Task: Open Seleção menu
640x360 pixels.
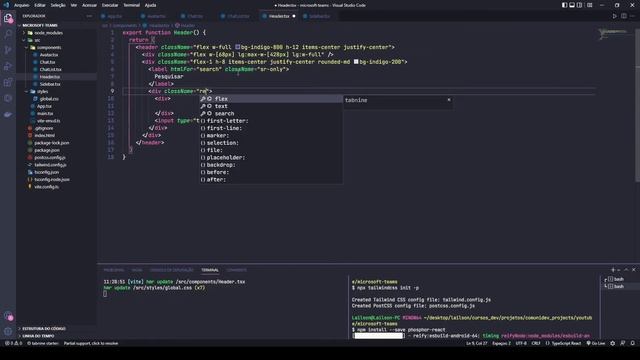Action: coord(58,5)
